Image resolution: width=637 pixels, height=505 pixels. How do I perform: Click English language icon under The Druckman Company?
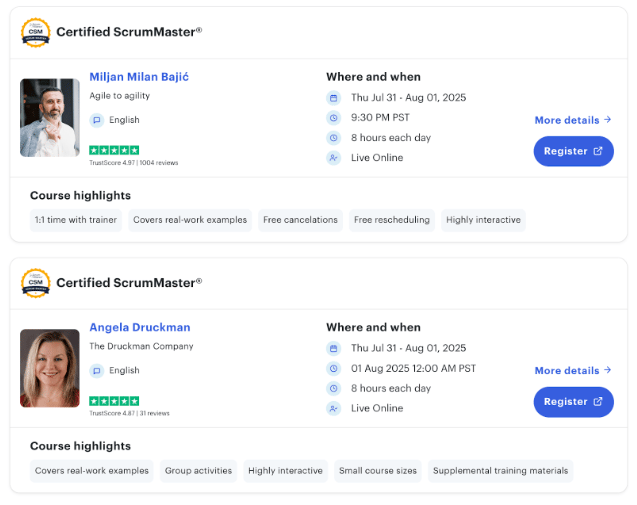coord(97,370)
